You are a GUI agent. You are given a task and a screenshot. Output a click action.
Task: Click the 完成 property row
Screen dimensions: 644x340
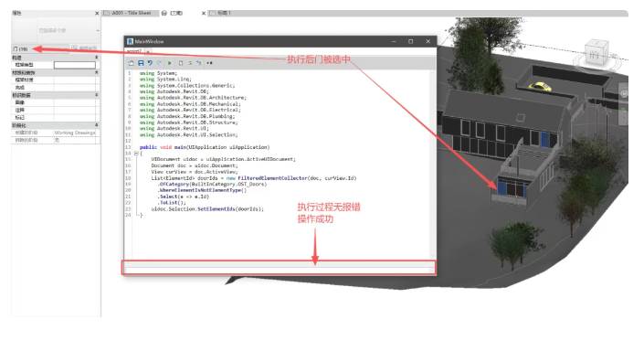pyautogui.click(x=56, y=88)
